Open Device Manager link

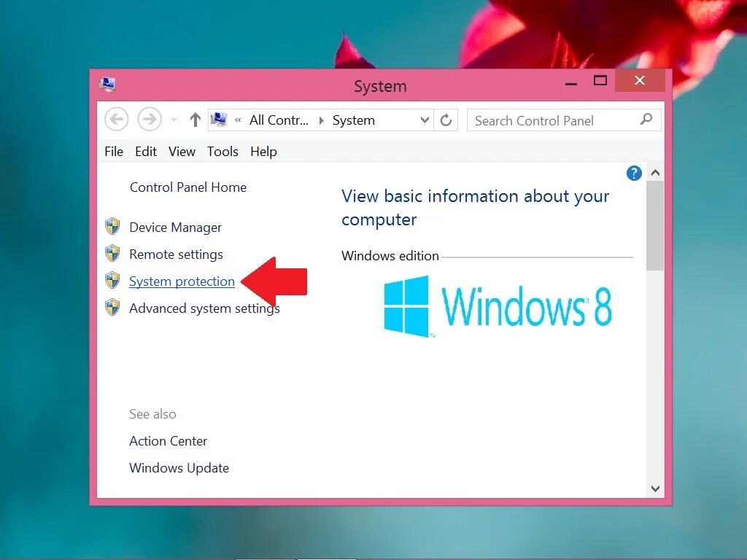[x=175, y=227]
